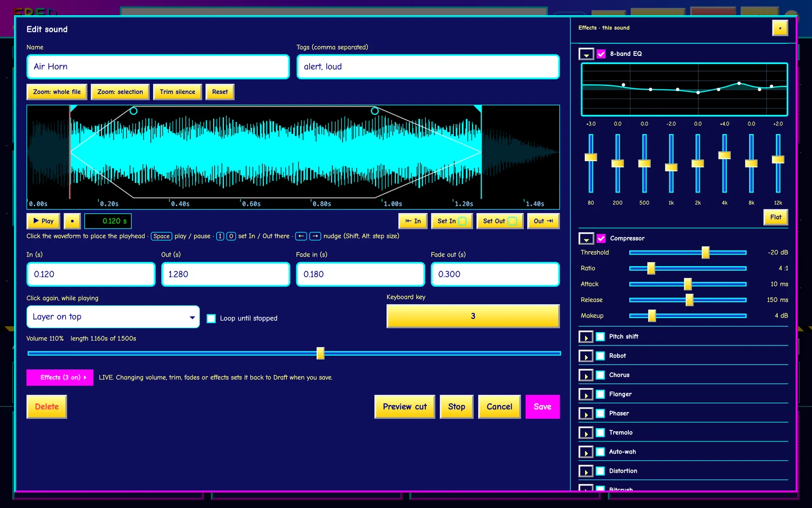Expand the Tremolo effect
Image resolution: width=812 pixels, height=508 pixels.
point(586,433)
